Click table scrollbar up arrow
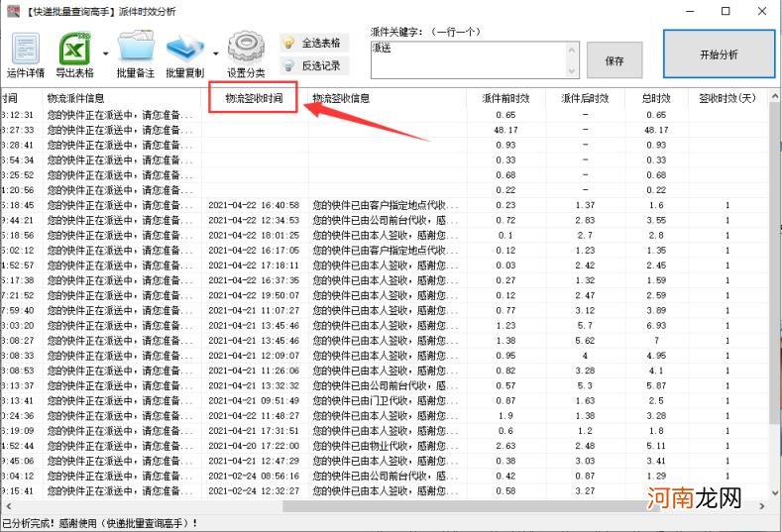 (775, 96)
